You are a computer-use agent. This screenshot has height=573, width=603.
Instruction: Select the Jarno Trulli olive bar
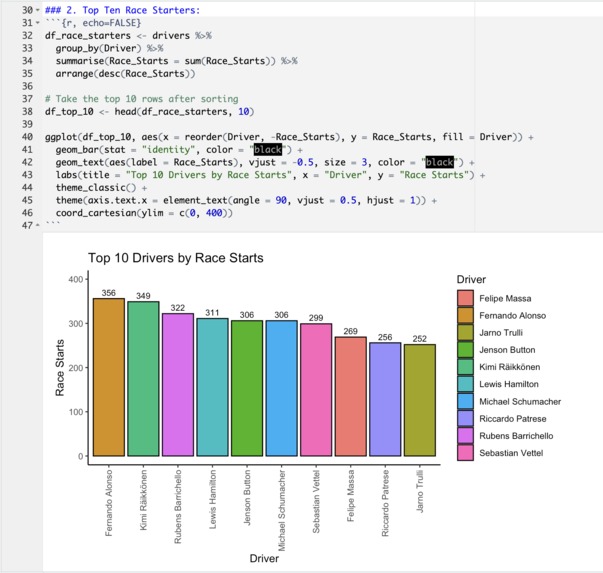[420, 400]
